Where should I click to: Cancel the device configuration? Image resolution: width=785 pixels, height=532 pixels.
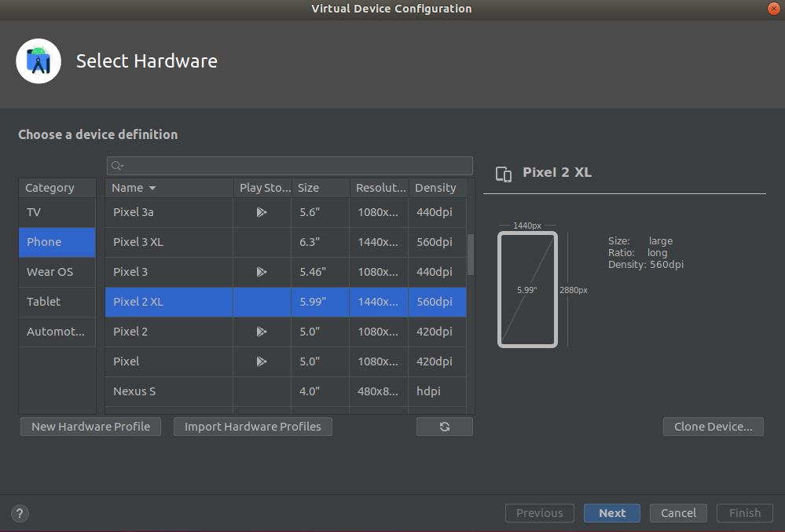point(678,513)
